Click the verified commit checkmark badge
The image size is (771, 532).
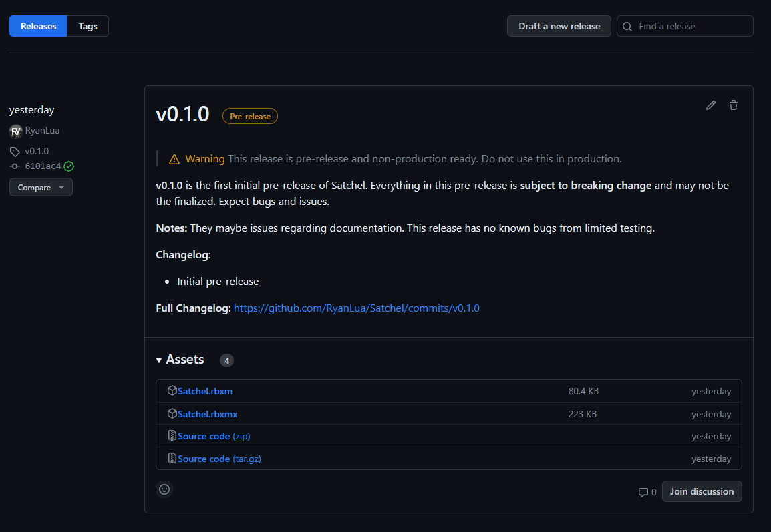[68, 166]
